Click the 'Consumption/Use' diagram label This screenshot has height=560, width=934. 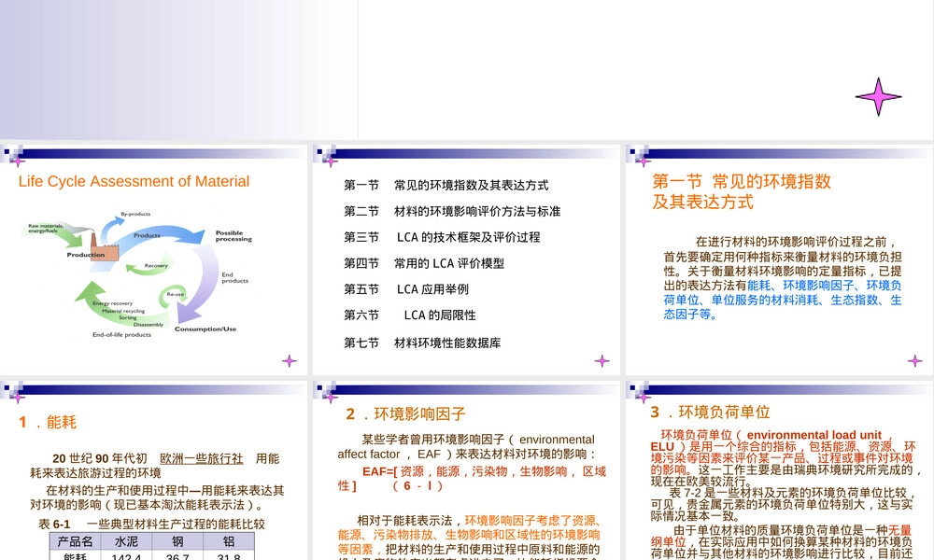(205, 329)
